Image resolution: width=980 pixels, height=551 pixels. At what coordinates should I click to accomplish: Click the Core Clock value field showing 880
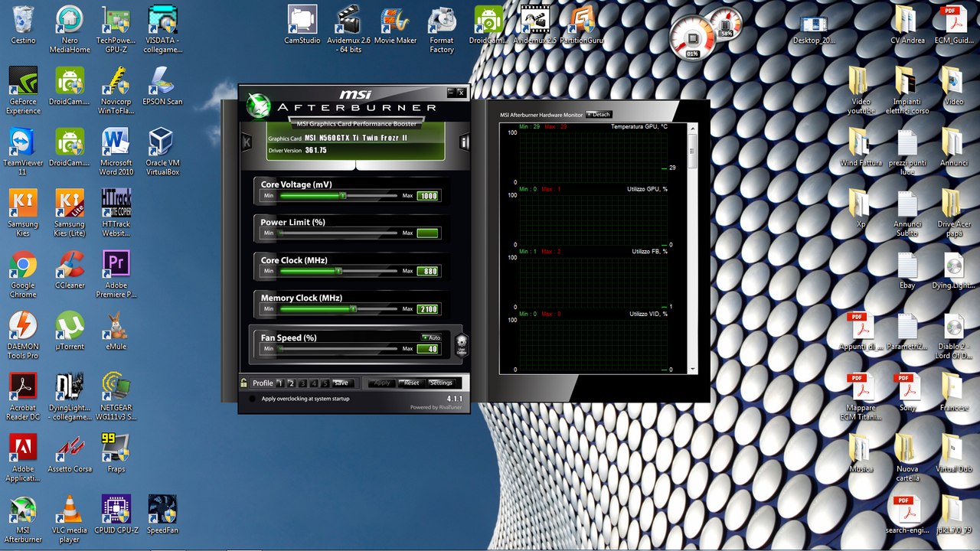click(x=428, y=271)
